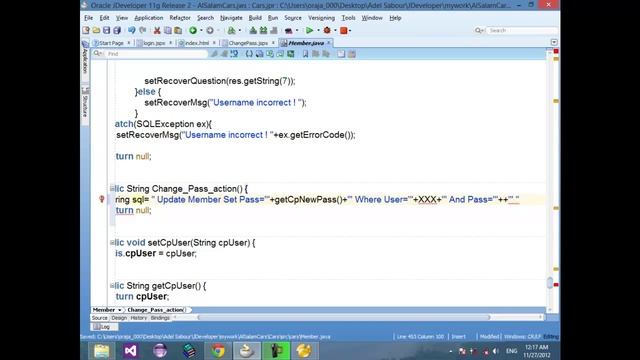Viewport: 640px width, 360px height.
Task: Run the project with the green play icon
Action: coord(309,30)
